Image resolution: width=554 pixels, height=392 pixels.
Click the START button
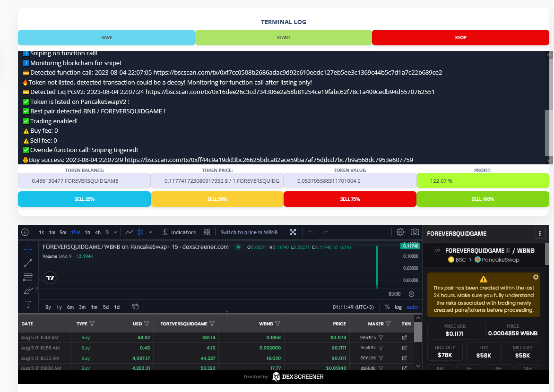283,37
